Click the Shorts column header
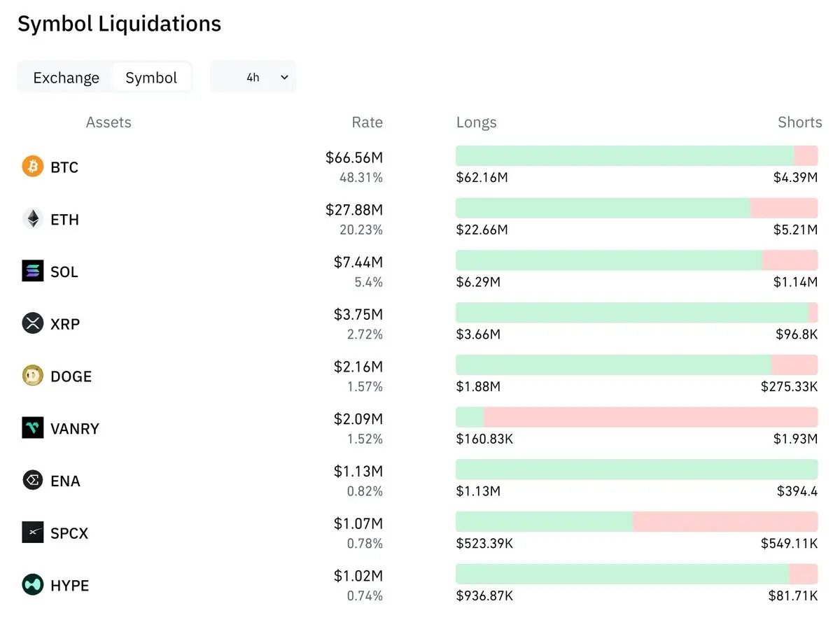The image size is (840, 620). tap(800, 122)
